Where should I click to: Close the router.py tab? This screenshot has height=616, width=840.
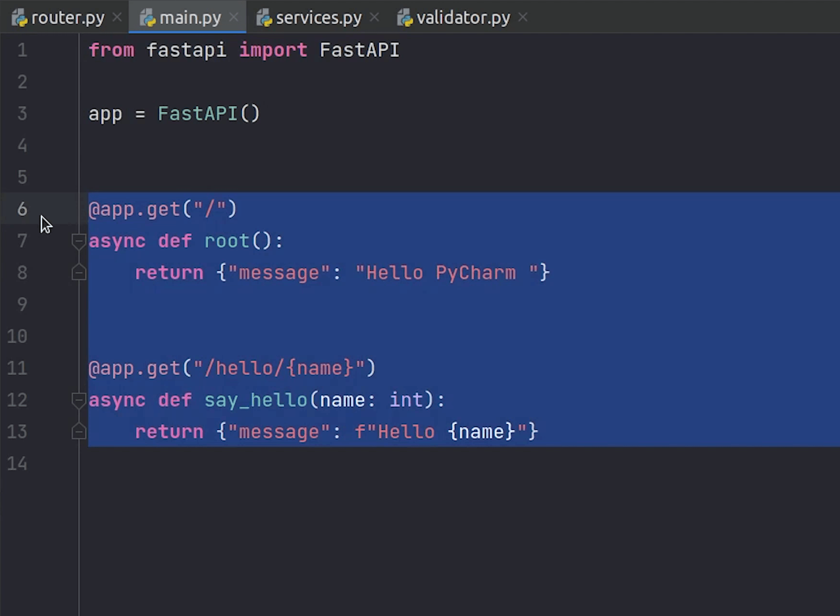[117, 18]
